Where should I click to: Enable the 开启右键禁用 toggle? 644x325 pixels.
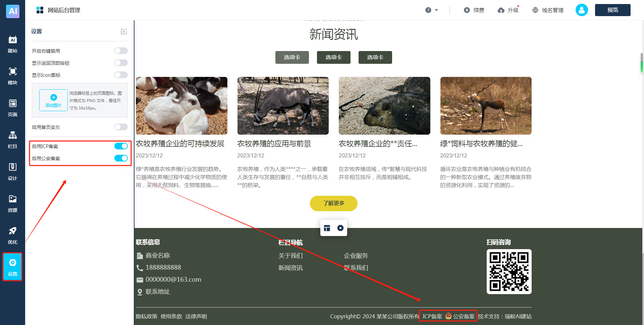click(121, 51)
